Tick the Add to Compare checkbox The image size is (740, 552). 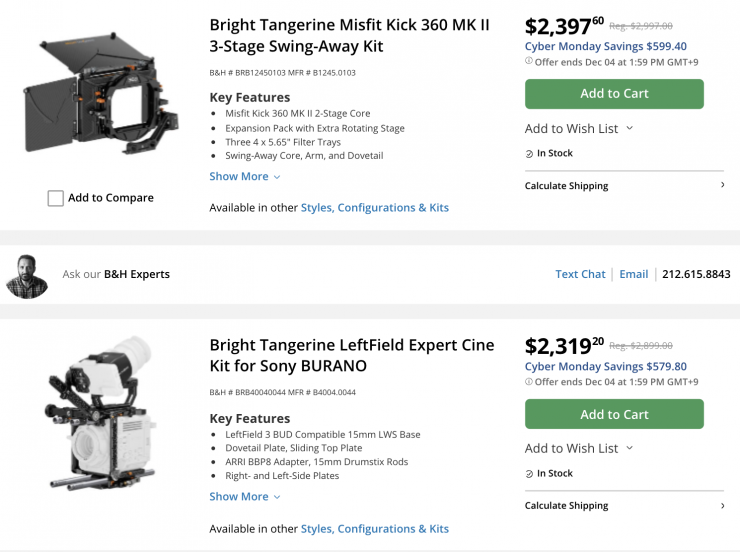[56, 198]
